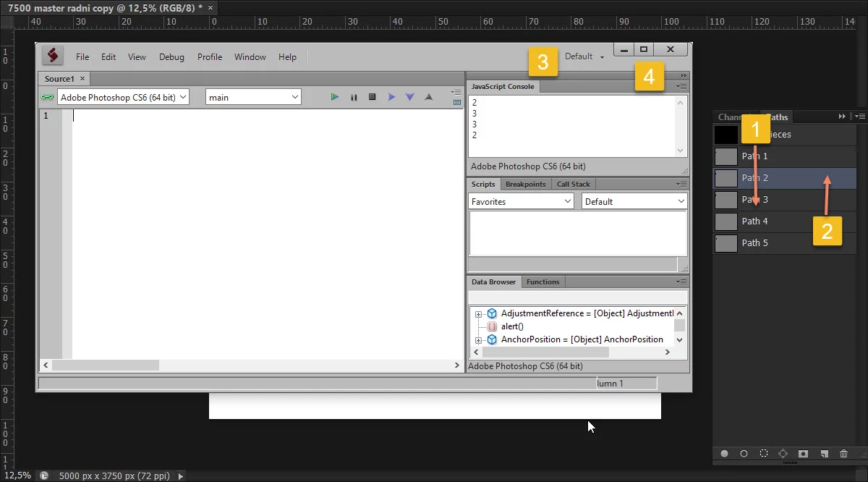Expand the AnchorPosition tree node
This screenshot has width=868, height=482.
point(478,340)
